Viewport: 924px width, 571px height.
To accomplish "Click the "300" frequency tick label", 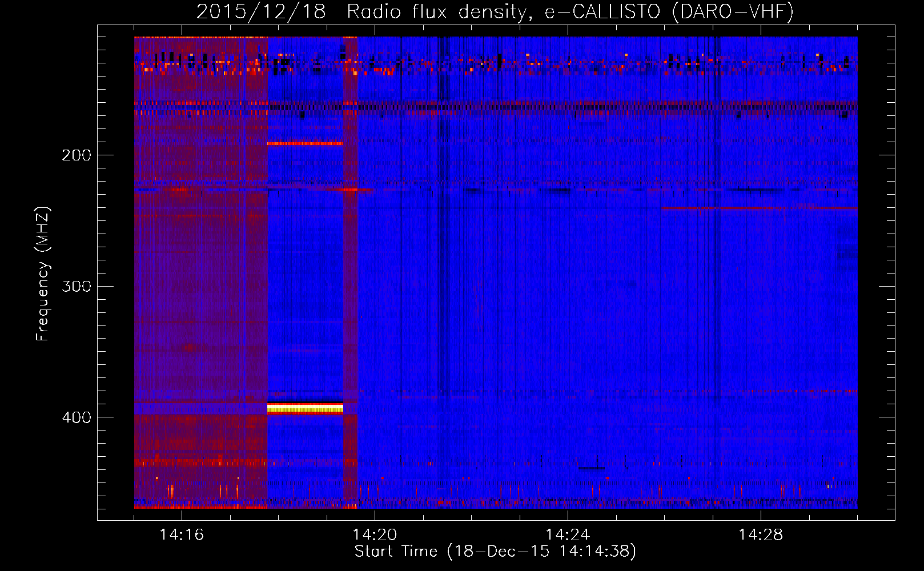I will (77, 286).
